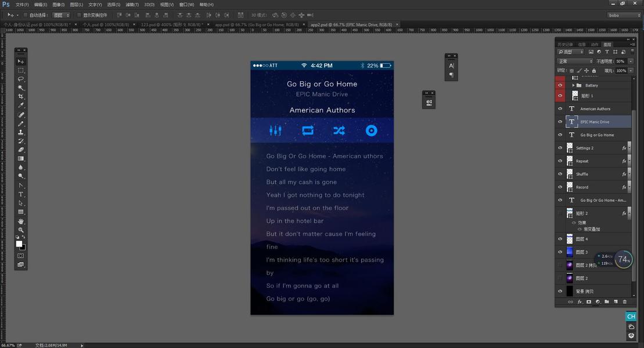Open the 文件(F) menu

tap(22, 5)
